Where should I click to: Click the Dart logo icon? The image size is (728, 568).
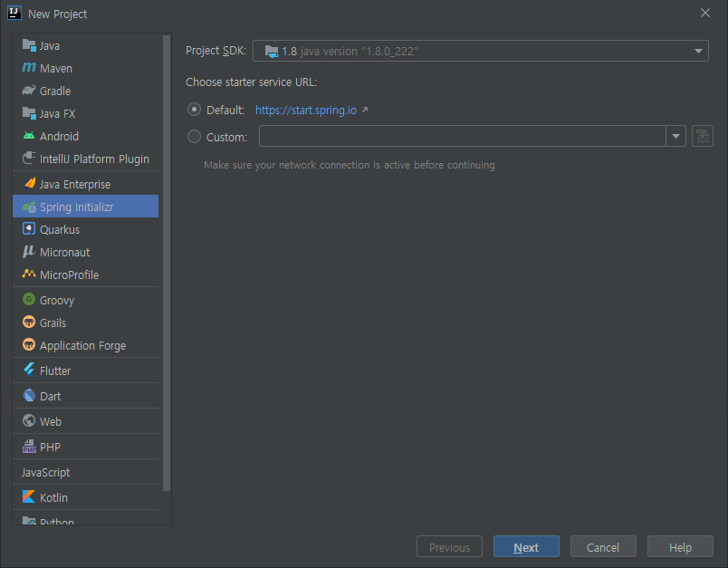29,396
